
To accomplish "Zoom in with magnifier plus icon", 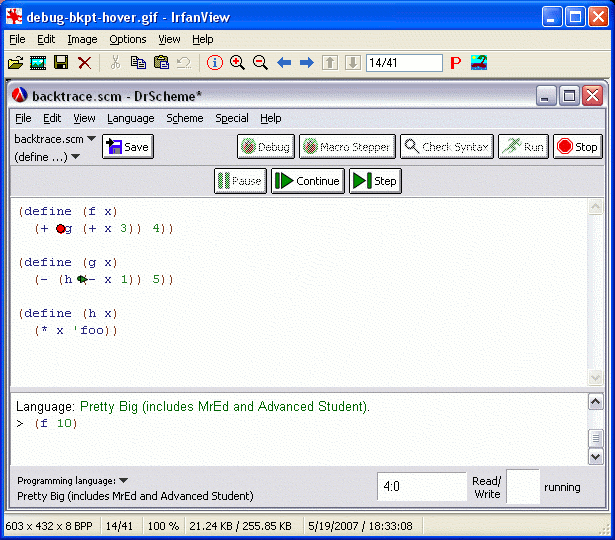I will click(237, 63).
